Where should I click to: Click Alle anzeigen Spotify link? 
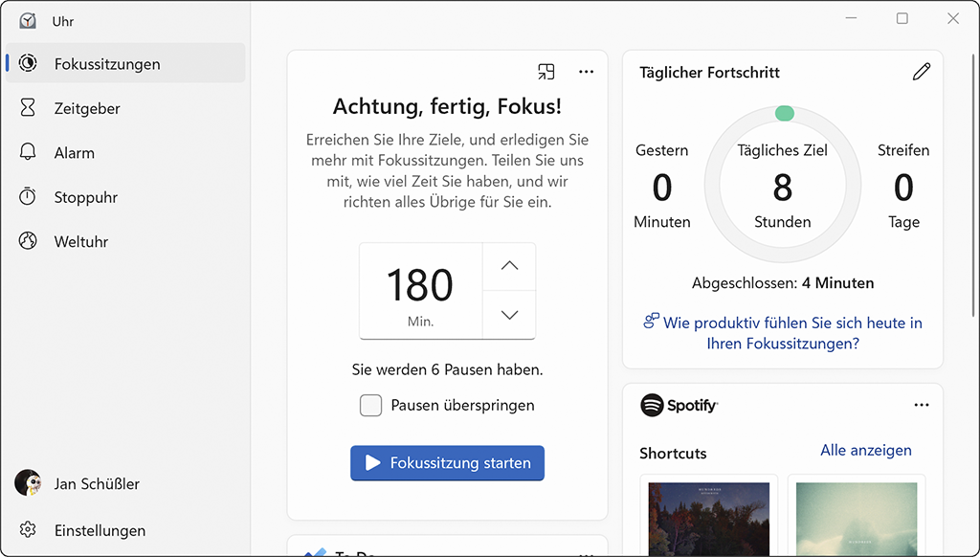click(x=865, y=450)
